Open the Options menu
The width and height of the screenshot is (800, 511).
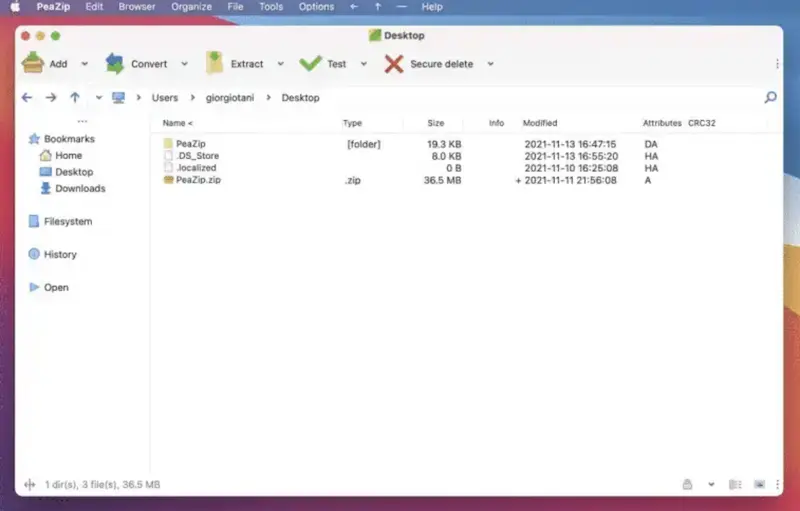click(x=316, y=7)
